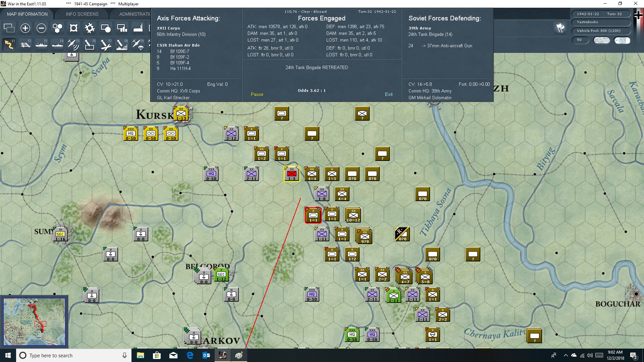Viewport: 644px width, 362px height.
Task: Select the yellow 1-13 unit at Kursk
Action: [181, 114]
